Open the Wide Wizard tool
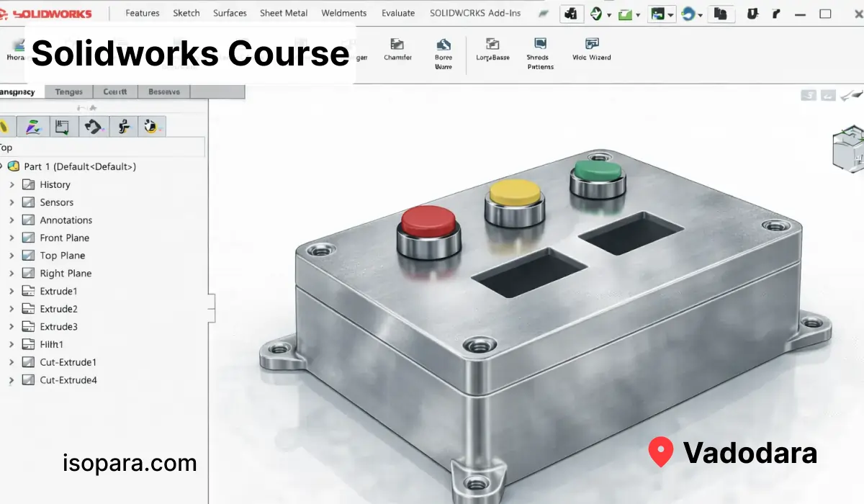This screenshot has width=864, height=504. coord(591,45)
